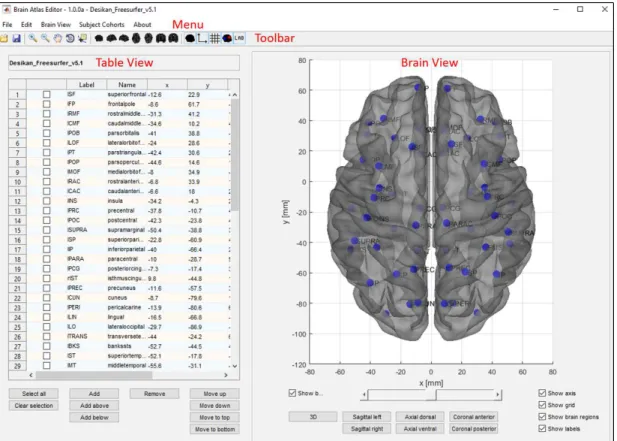The height and width of the screenshot is (441, 617).
Task: Click the Add below button
Action: (x=94, y=417)
